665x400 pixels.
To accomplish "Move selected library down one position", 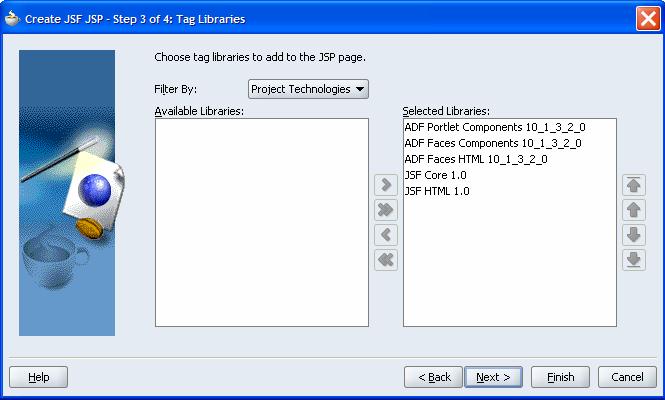I will [632, 235].
